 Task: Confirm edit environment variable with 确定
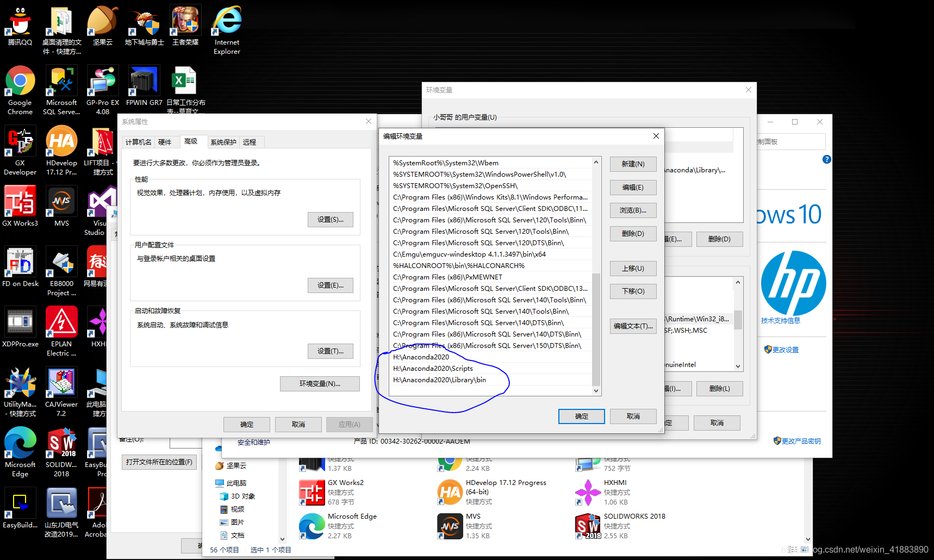tap(581, 416)
